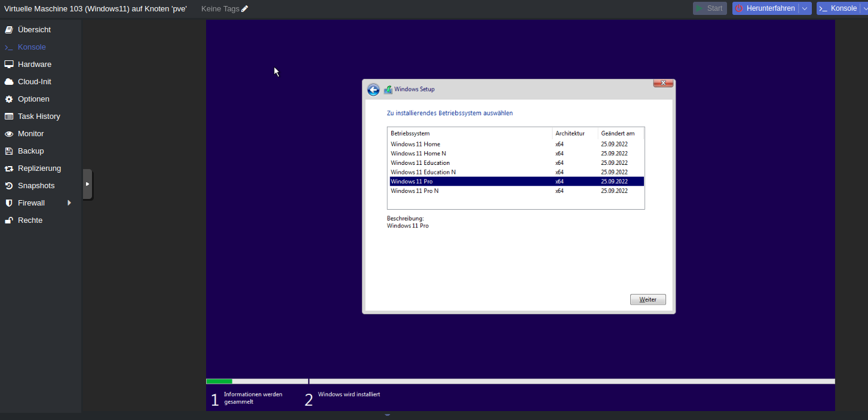Click the Virtuelle Maschine 103 title text
The image size is (868, 420).
coord(96,9)
